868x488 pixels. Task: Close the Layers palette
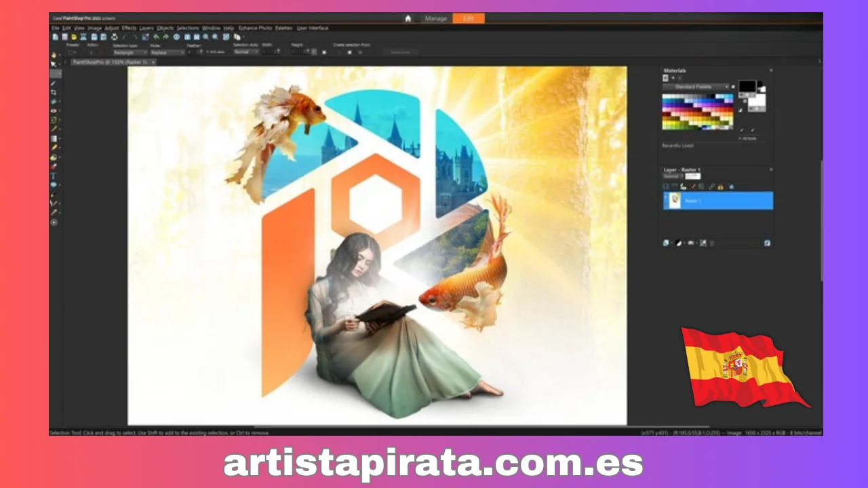coord(771,169)
